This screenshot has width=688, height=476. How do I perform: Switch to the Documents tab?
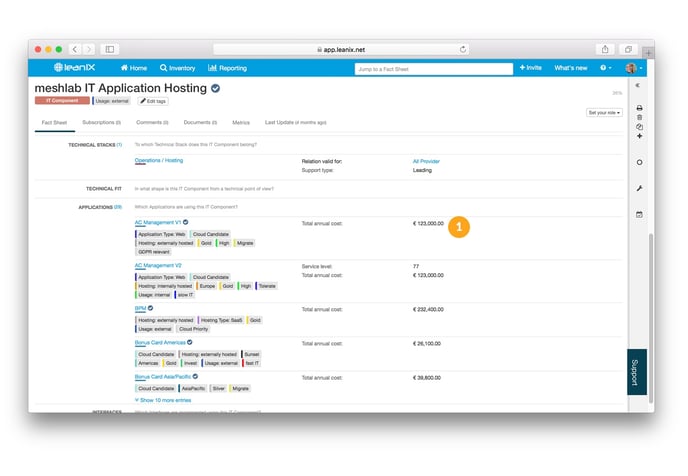pos(200,122)
